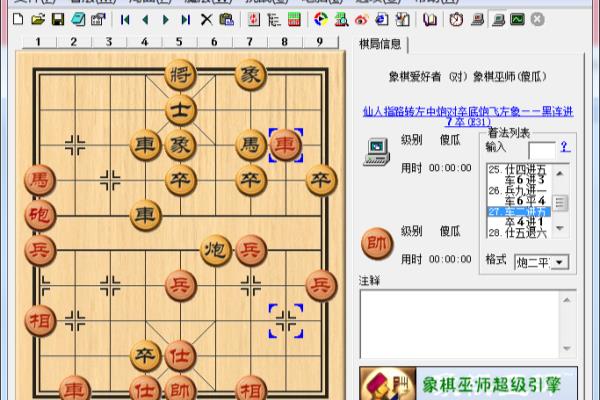Save the game with the floppy disk icon
Viewport: 600px width, 400px height.
(58, 19)
